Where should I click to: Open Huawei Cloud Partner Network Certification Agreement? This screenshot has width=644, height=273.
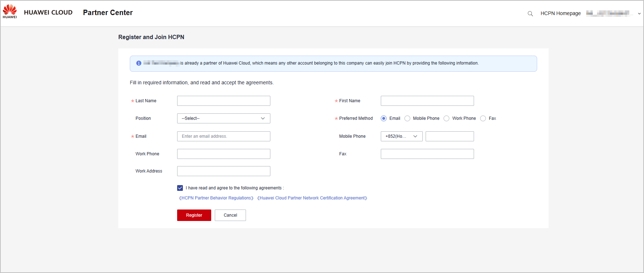312,198
